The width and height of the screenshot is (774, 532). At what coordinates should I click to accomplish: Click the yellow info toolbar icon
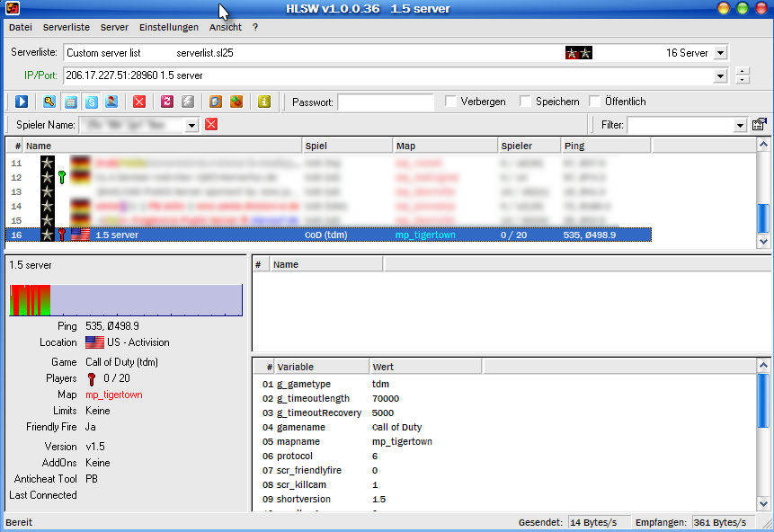point(264,102)
